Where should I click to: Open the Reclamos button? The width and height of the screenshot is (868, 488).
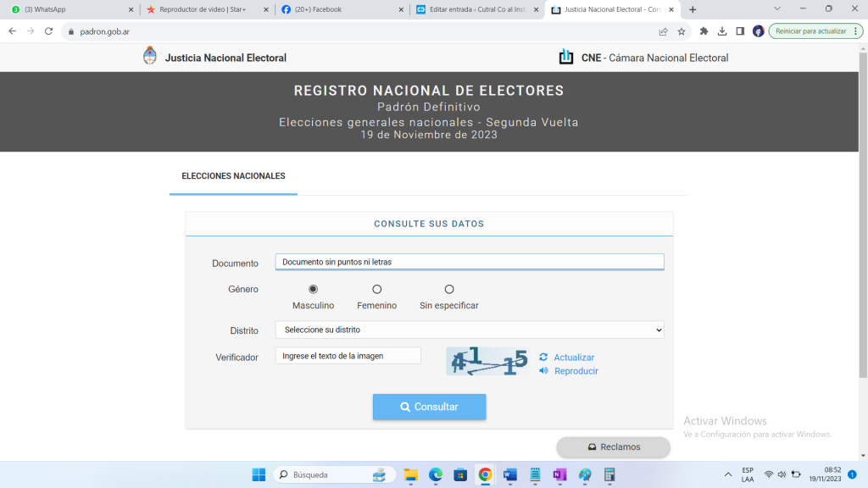coord(613,446)
